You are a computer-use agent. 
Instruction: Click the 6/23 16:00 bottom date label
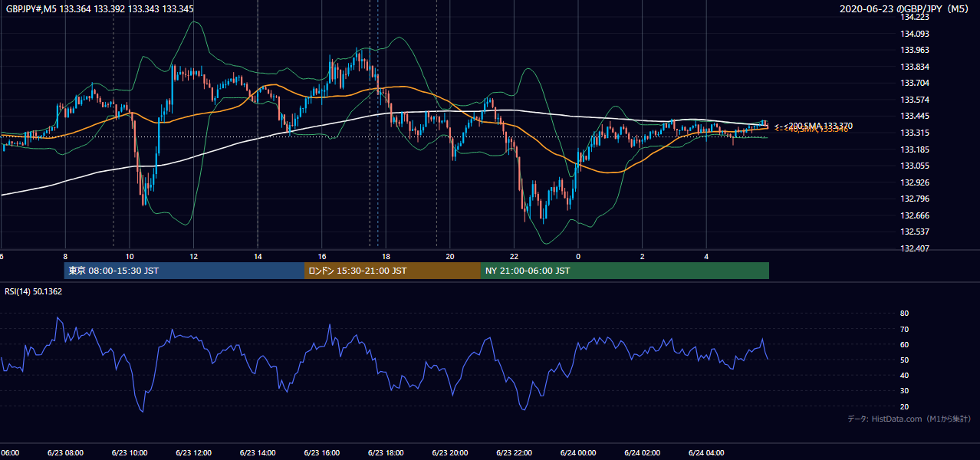(322, 452)
